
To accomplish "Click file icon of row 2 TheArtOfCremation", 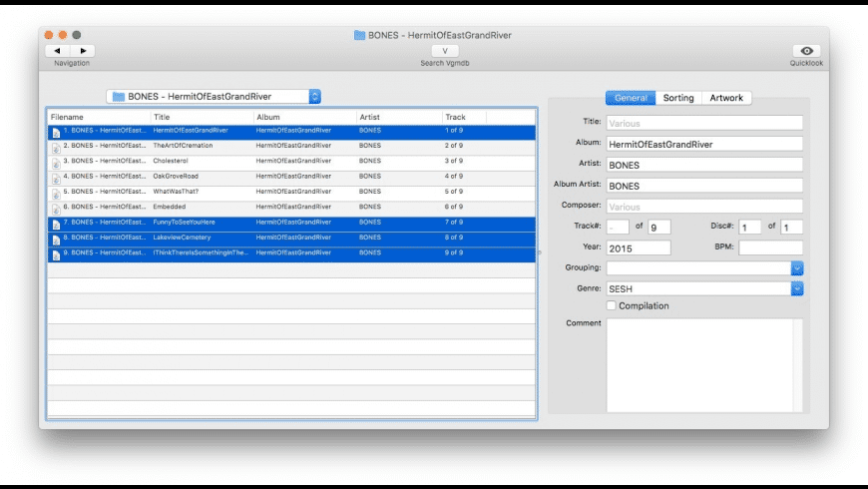I will coord(56,148).
